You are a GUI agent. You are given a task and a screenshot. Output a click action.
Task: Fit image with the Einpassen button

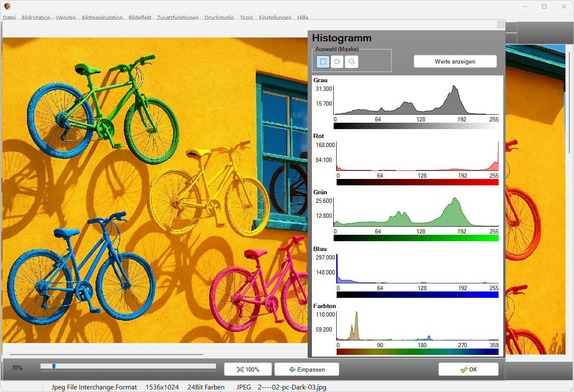[307, 369]
